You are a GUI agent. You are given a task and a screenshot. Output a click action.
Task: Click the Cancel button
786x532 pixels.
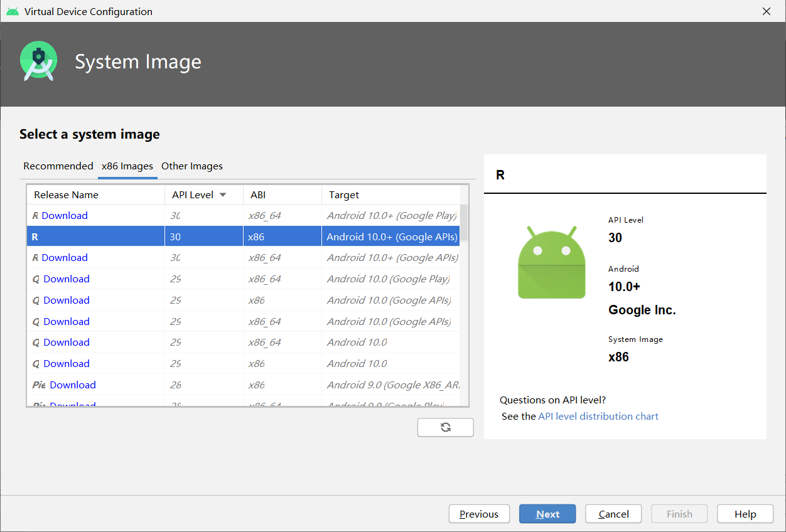tap(613, 514)
